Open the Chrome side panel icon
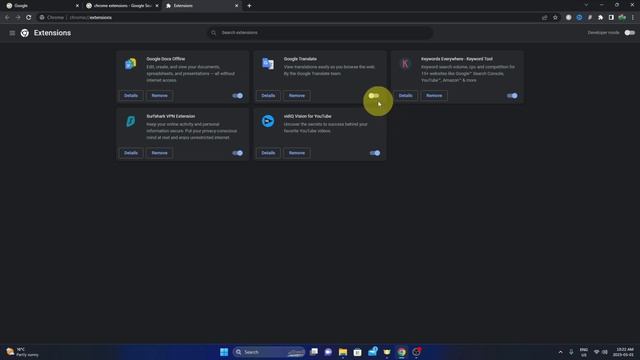Screen dimensions: 640x360 (x=611, y=18)
